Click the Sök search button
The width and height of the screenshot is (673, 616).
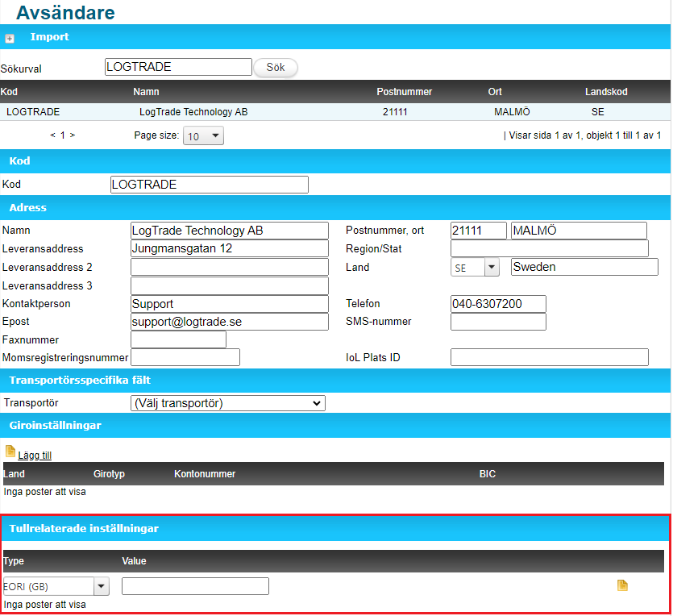coord(276,68)
